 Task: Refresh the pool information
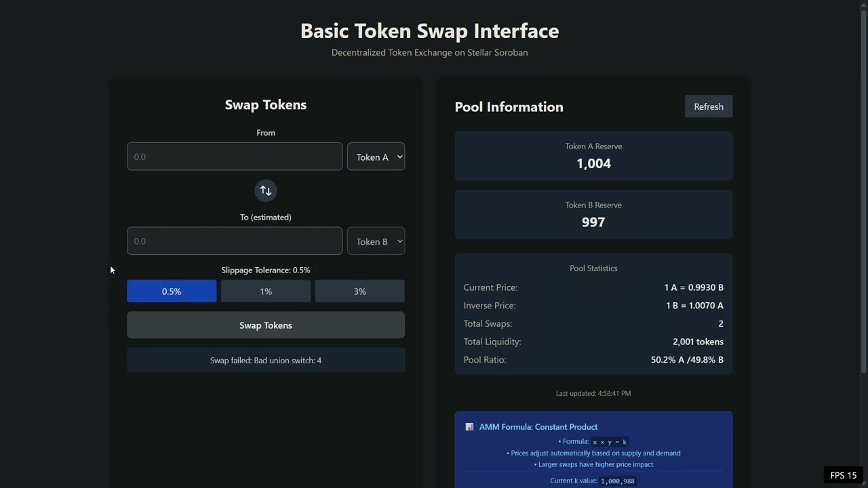[x=709, y=106]
